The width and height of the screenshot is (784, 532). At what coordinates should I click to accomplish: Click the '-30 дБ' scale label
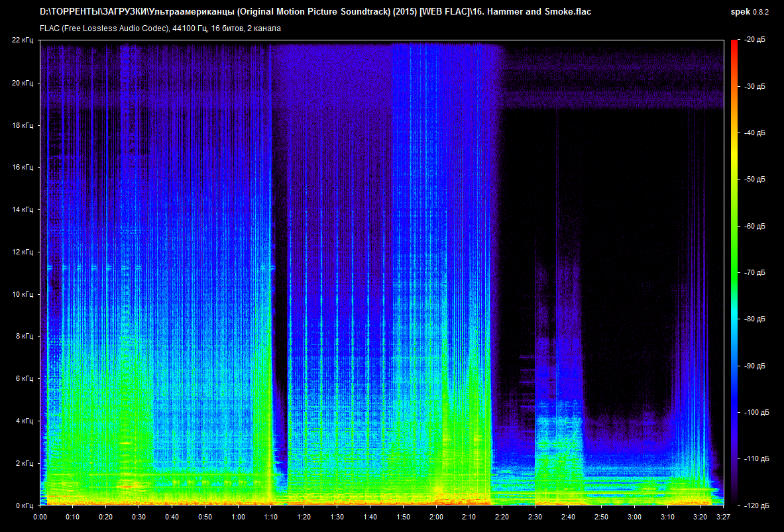coord(754,87)
